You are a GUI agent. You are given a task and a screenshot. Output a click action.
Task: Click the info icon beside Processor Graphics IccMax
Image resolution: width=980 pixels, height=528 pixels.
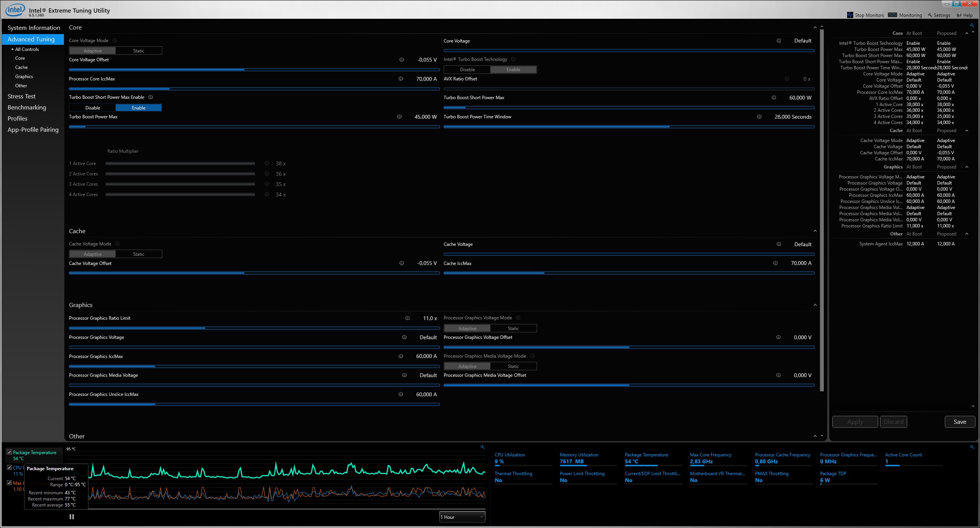pyautogui.click(x=401, y=356)
